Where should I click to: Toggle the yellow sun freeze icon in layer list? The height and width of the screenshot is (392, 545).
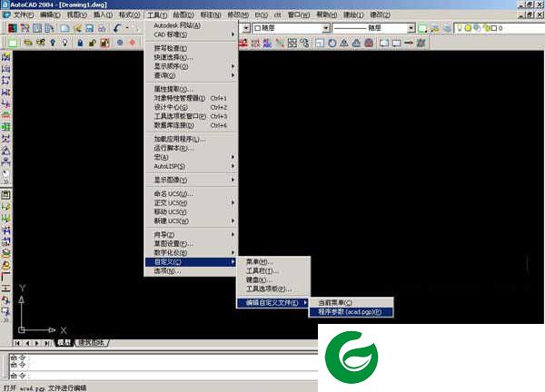(468, 28)
